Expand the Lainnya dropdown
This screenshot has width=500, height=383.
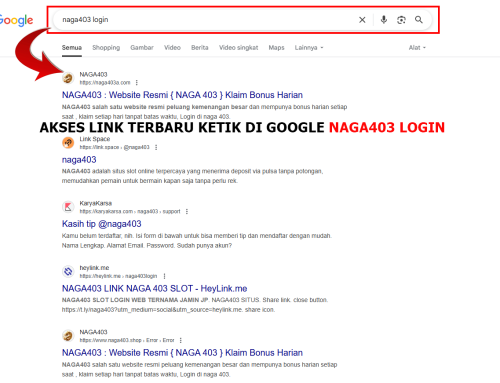tap(309, 48)
